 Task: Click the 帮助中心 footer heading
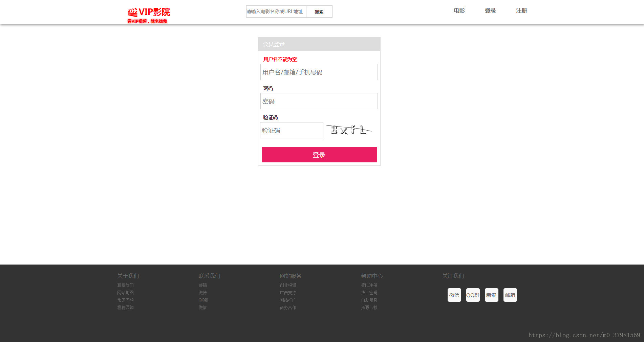372,276
